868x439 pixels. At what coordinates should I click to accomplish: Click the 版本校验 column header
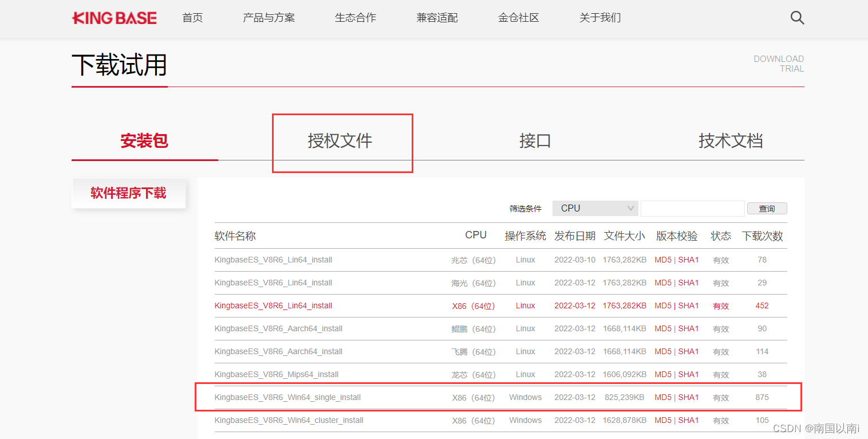tap(677, 236)
